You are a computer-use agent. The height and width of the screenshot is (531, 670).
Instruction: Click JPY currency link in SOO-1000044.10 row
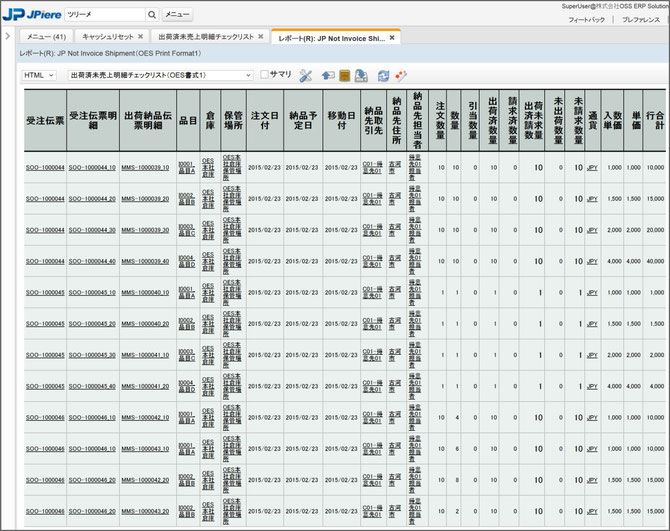(x=592, y=167)
